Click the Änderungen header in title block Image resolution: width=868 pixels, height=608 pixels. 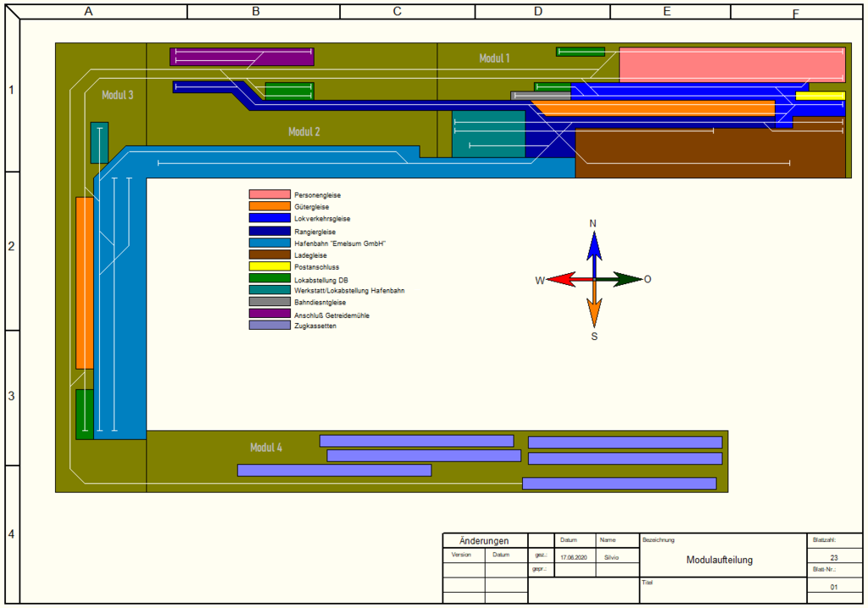[x=484, y=540]
